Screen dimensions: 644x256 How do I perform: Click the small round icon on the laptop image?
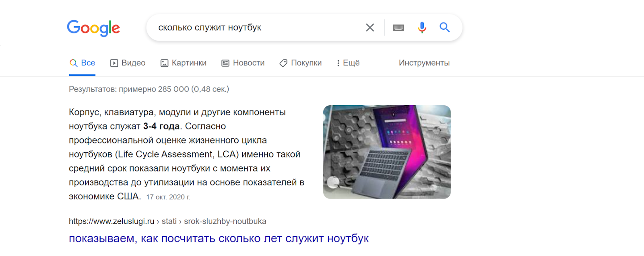[333, 182]
